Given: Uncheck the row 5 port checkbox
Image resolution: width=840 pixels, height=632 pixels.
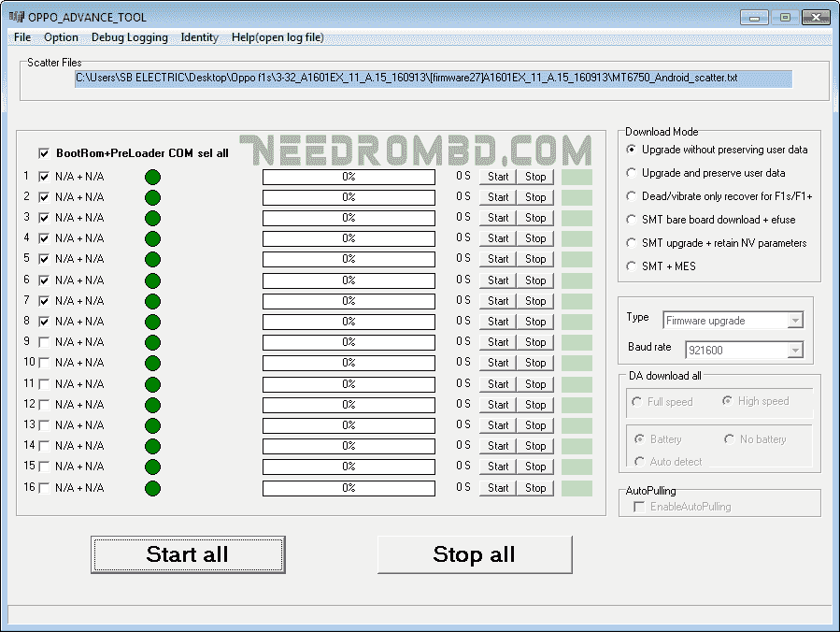Looking at the screenshot, I should click(44, 259).
